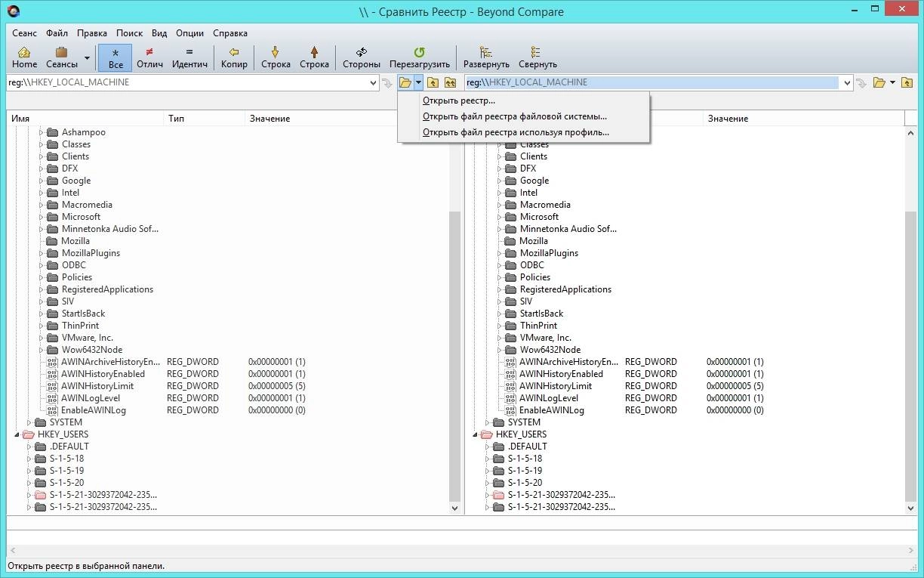Click the right pane up-one-level folder icon
924x578 pixels.
907,82
